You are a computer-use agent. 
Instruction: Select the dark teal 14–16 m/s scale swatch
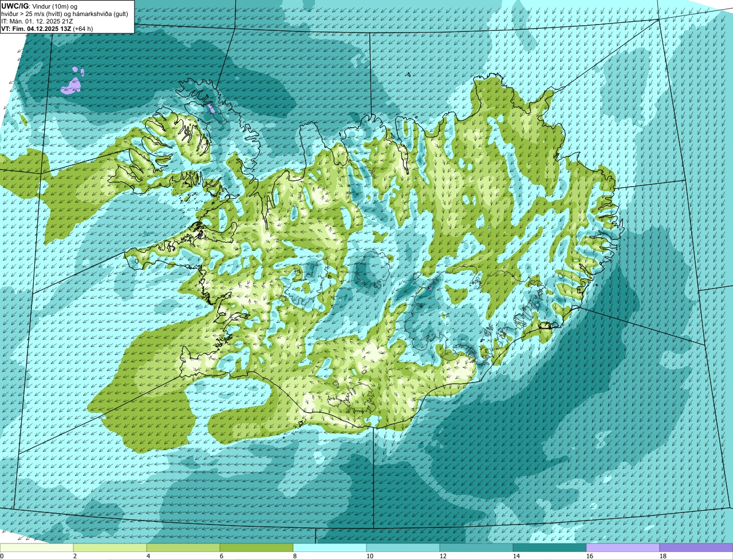coord(550,548)
